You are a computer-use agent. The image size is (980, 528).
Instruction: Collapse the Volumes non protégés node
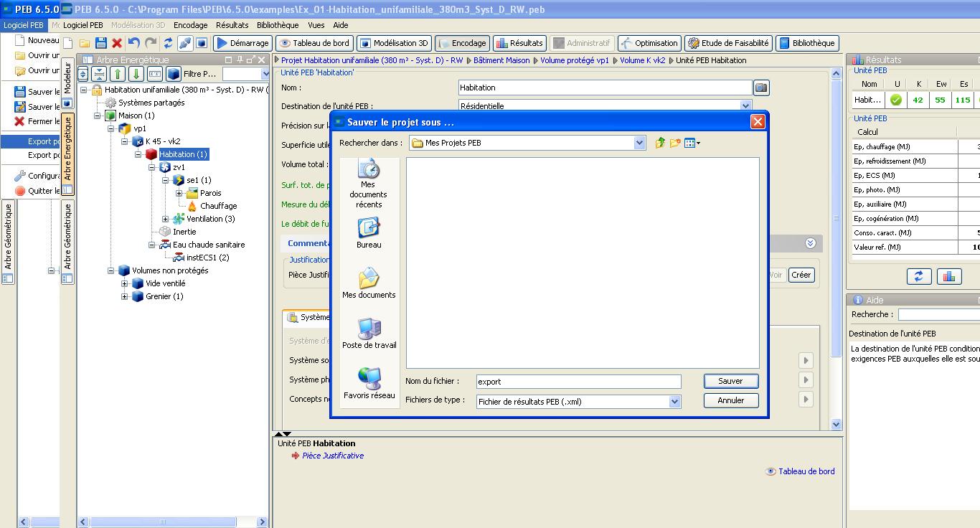click(x=111, y=270)
